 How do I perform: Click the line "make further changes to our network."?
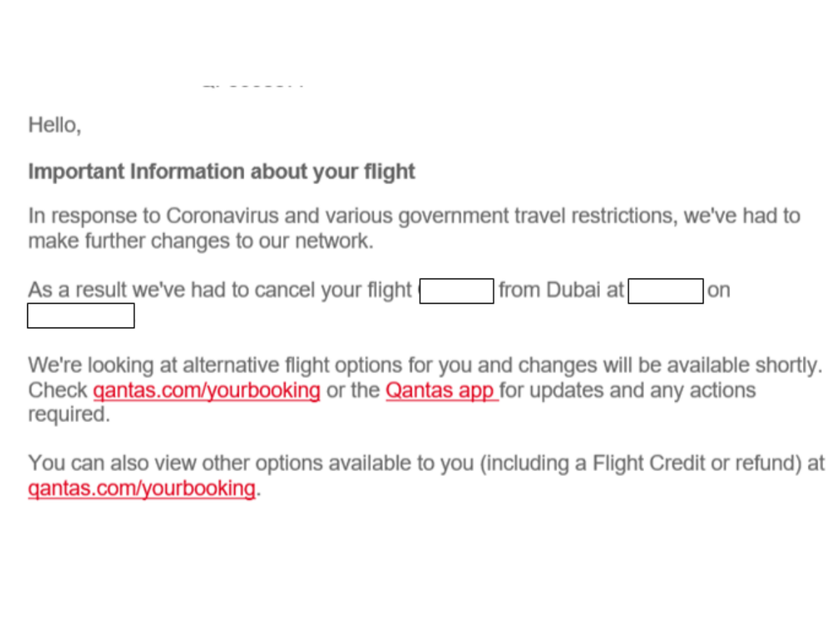pyautogui.click(x=200, y=241)
